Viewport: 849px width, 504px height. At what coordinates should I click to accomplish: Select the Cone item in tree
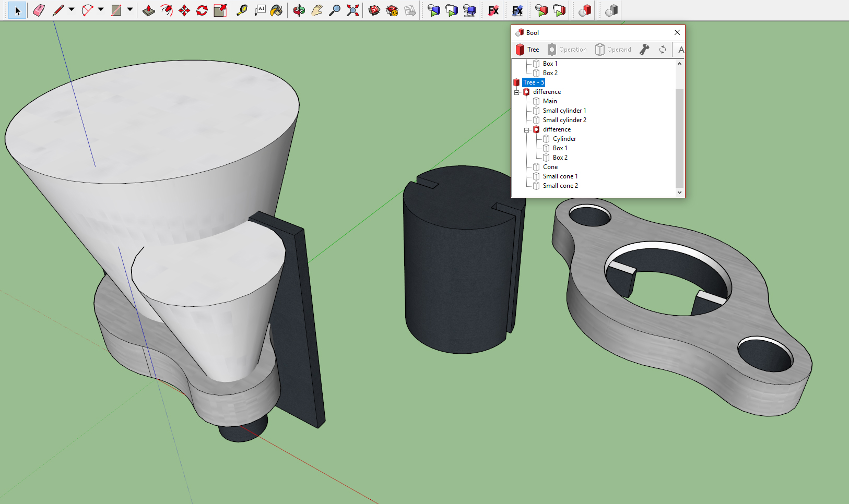[x=550, y=167]
